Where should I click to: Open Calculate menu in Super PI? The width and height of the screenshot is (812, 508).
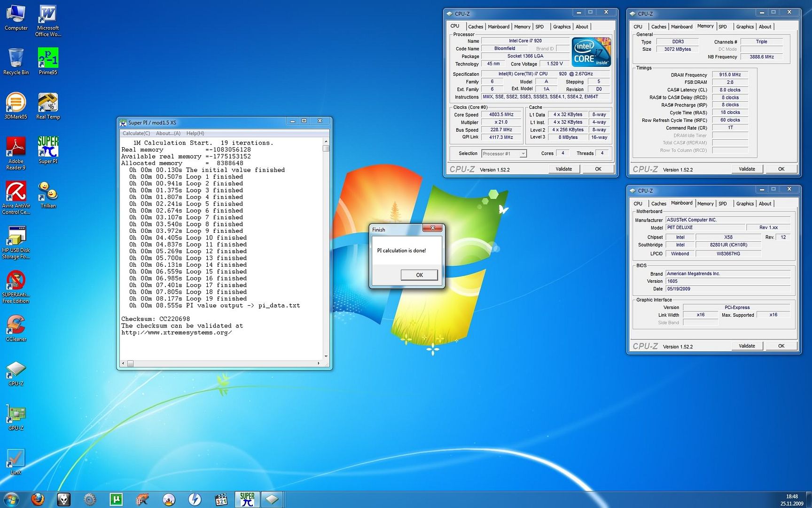click(136, 133)
